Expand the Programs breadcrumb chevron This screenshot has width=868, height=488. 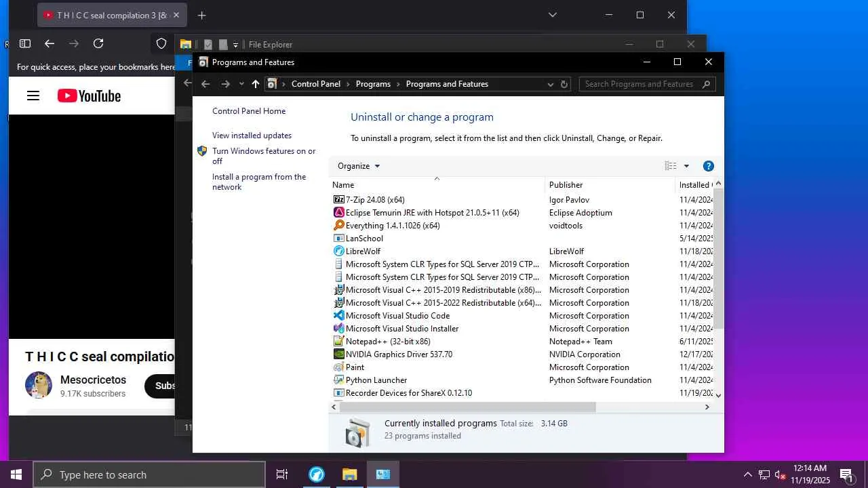point(398,84)
